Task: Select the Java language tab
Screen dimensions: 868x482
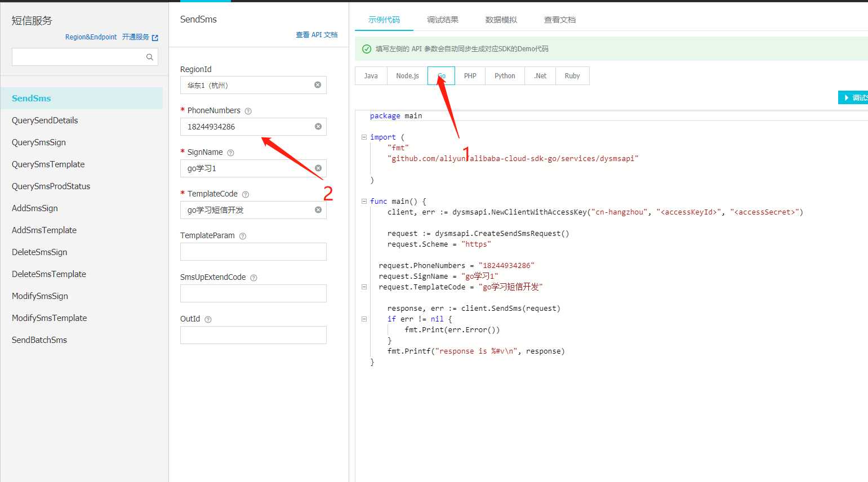Action: (x=371, y=75)
